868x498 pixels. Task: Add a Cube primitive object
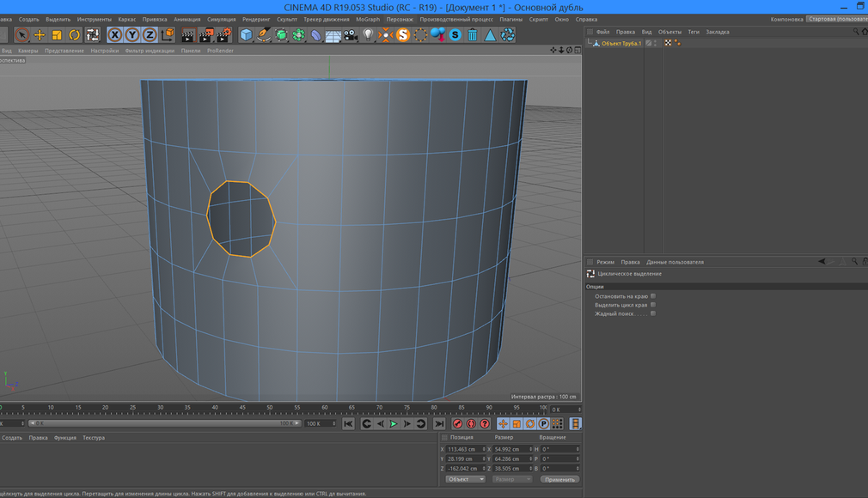[x=247, y=35]
